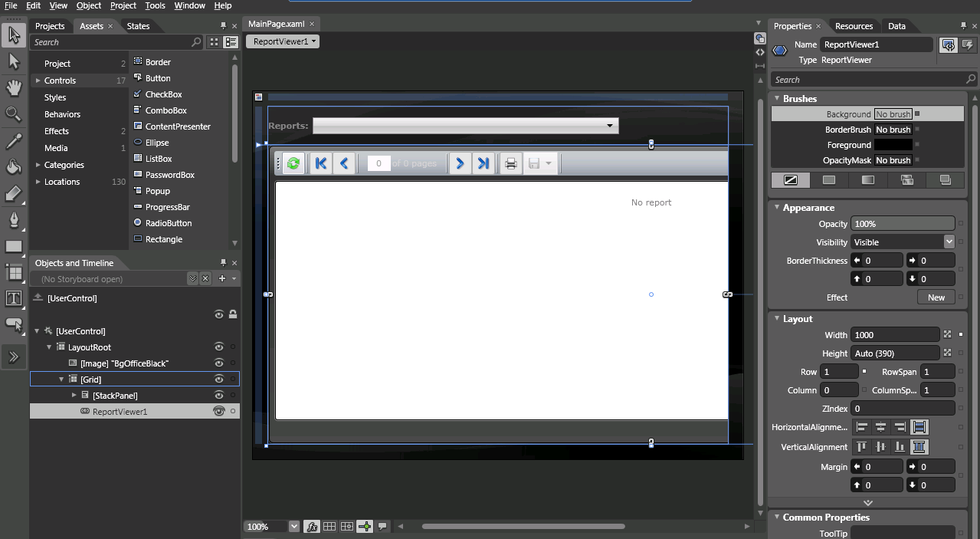Viewport: 980px width, 539px height.
Task: Click the New button next to Effect
Action: point(936,297)
